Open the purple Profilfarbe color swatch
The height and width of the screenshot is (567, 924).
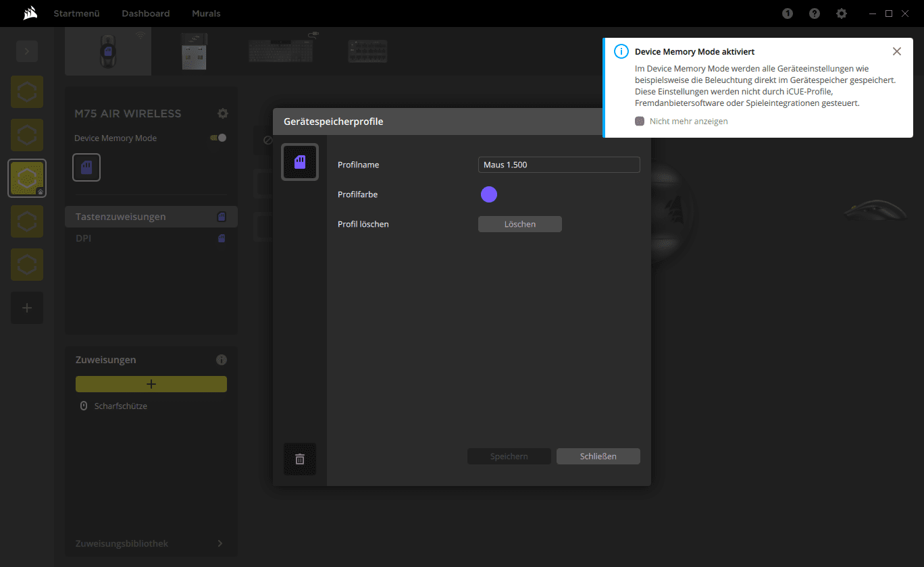(x=489, y=194)
